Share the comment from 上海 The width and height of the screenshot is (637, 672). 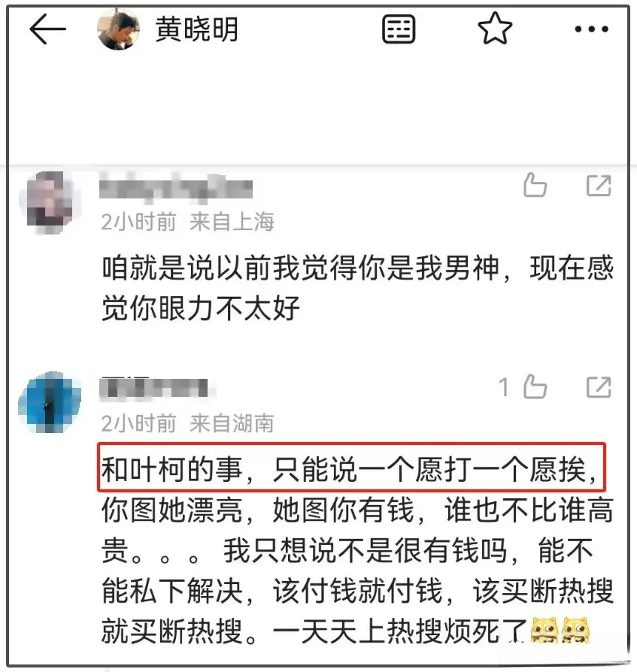[x=599, y=186]
